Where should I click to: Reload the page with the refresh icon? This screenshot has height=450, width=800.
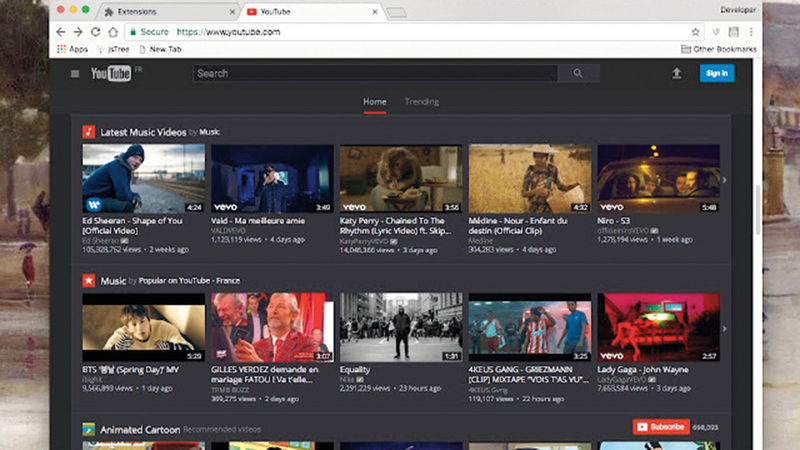point(96,32)
